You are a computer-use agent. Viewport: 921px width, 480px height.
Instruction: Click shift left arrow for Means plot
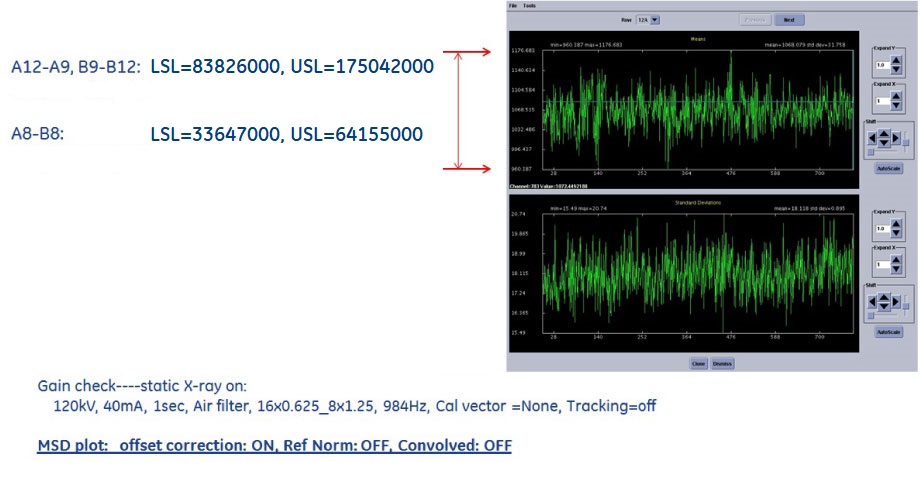point(873,140)
